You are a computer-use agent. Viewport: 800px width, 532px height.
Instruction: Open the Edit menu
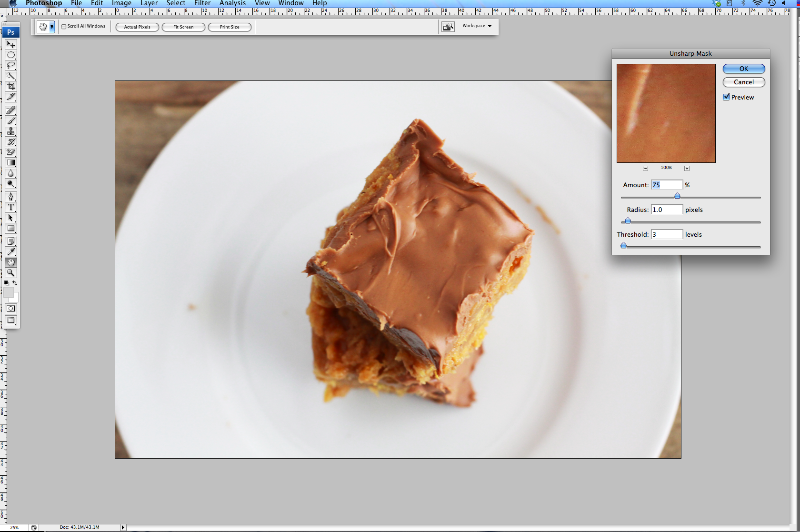pos(97,3)
